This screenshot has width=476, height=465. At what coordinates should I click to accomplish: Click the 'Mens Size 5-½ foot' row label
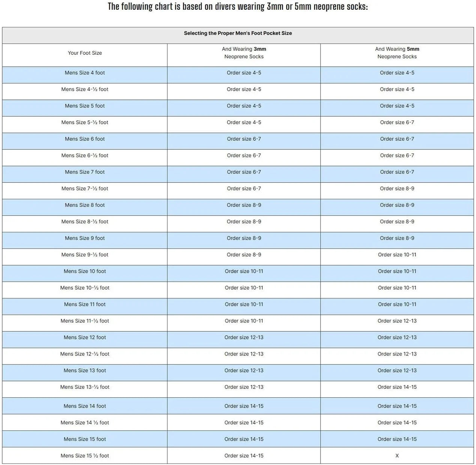tap(85, 122)
